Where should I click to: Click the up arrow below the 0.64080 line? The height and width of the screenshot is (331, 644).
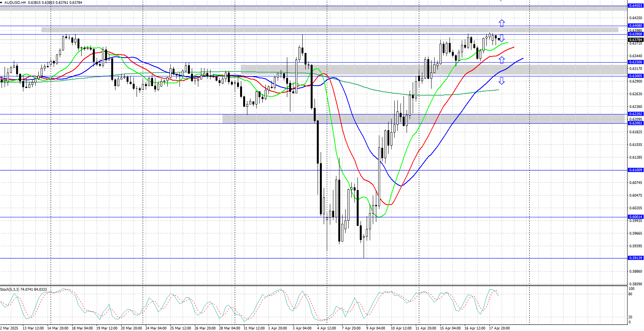click(501, 23)
